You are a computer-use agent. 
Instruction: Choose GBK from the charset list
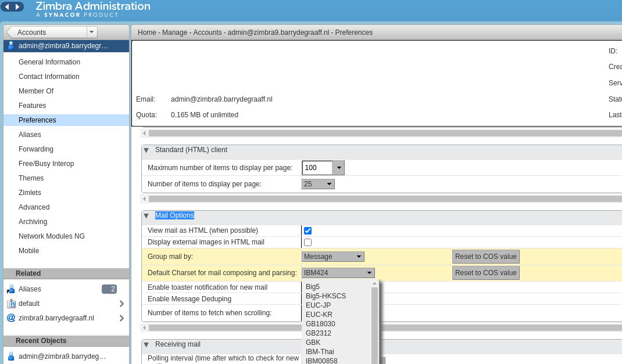[313, 343]
